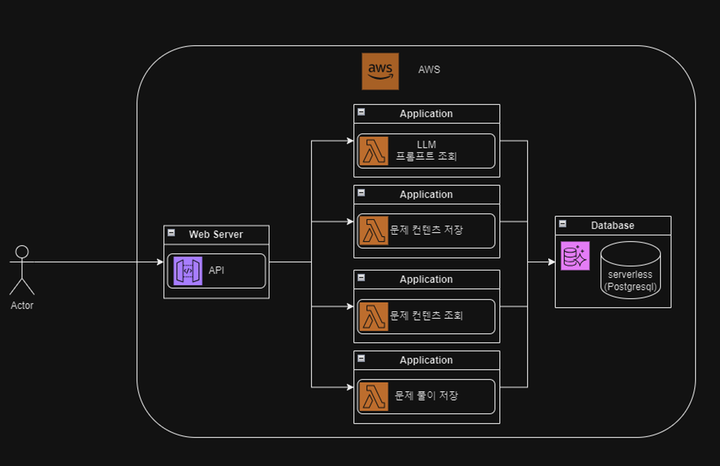Screen dimensions: 720x466
Task: Collapse the Application container holding 문제 컨텐츠 저장
Action: [x=362, y=194]
